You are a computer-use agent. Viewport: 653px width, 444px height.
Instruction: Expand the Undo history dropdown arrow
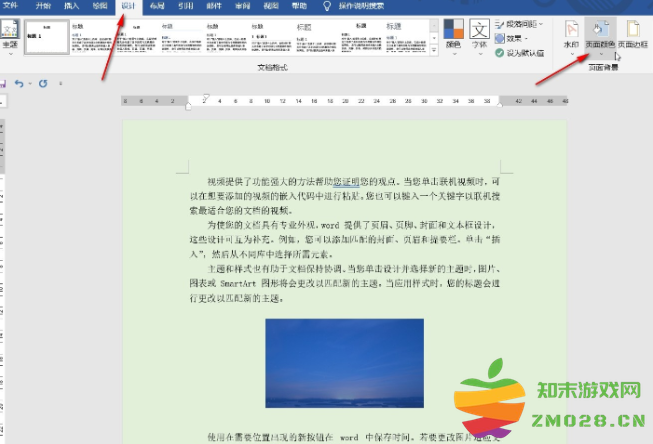(x=30, y=84)
